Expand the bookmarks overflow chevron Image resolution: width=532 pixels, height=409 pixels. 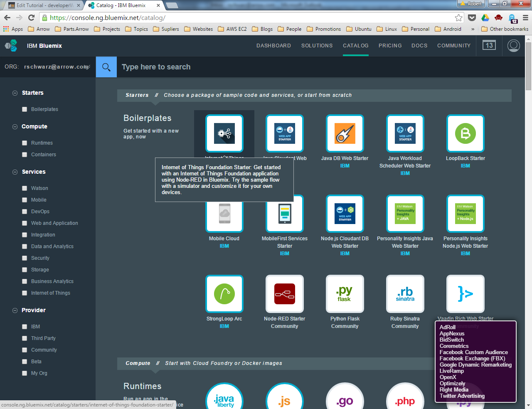coord(473,29)
